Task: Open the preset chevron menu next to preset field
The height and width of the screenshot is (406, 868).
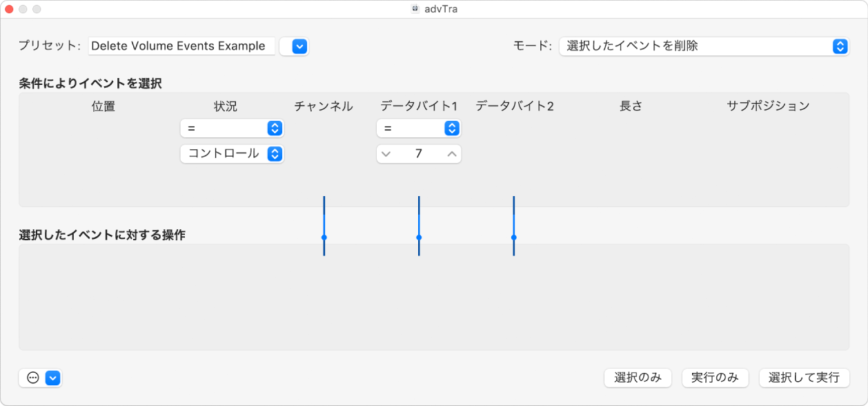Action: click(x=295, y=46)
